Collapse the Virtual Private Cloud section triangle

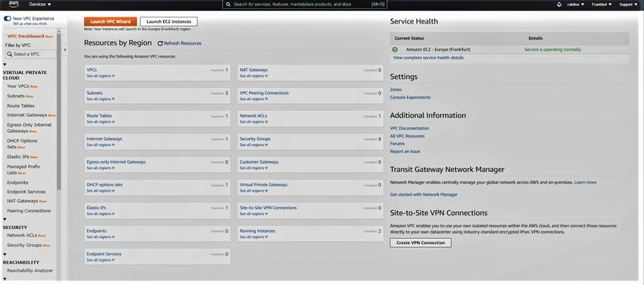[5, 64]
